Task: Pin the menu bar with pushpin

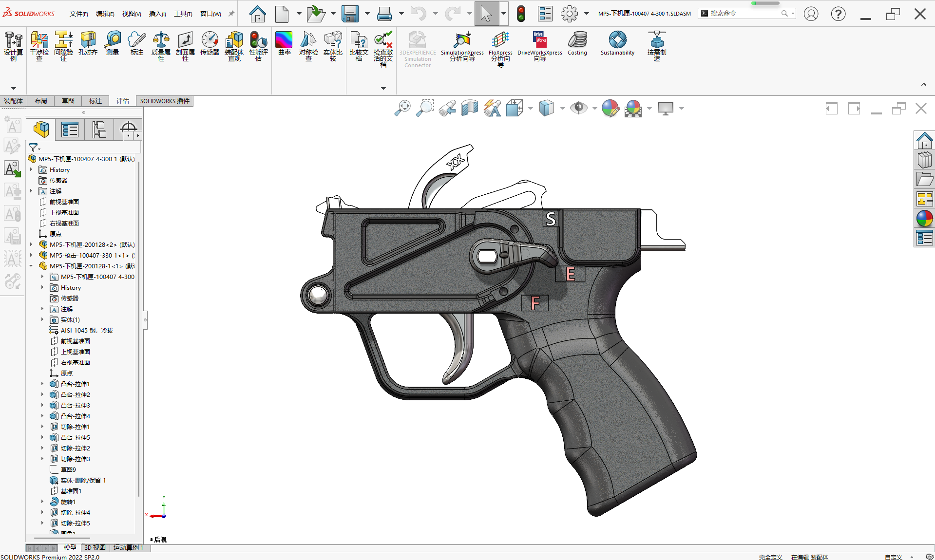Action: tap(231, 14)
